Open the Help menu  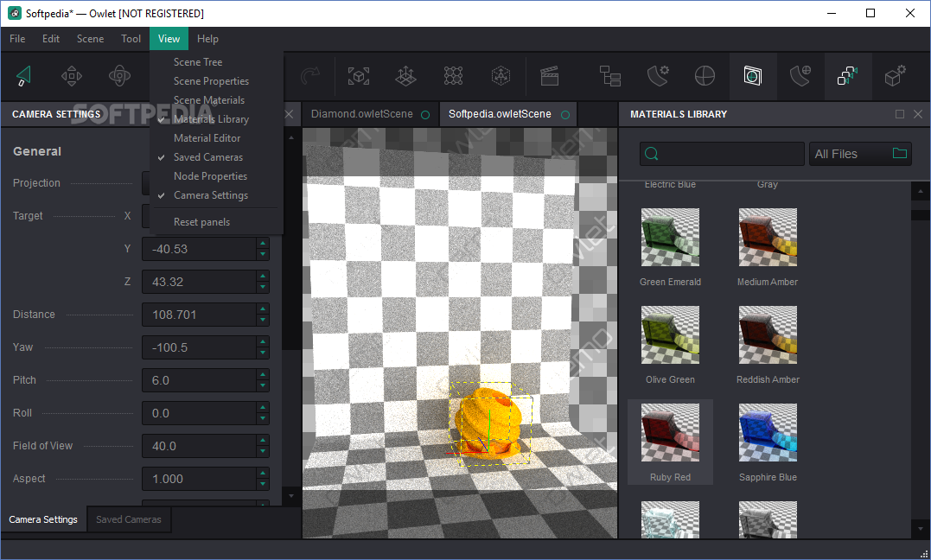[207, 39]
